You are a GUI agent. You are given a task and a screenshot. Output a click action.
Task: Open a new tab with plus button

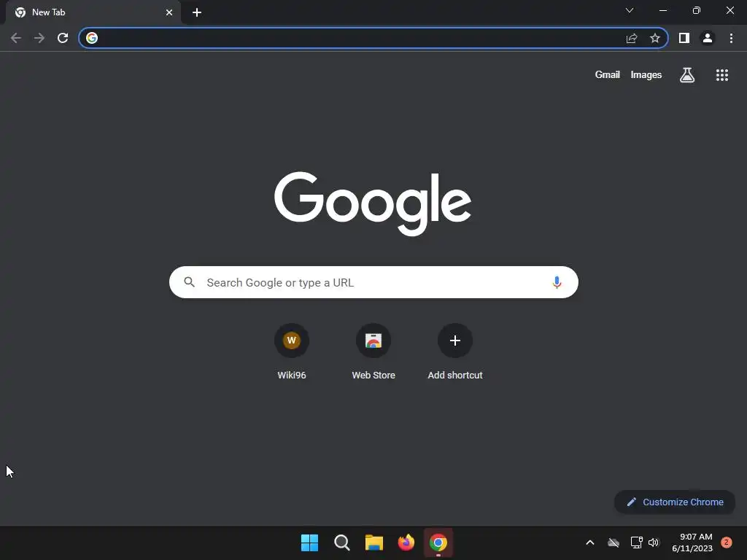coord(197,12)
